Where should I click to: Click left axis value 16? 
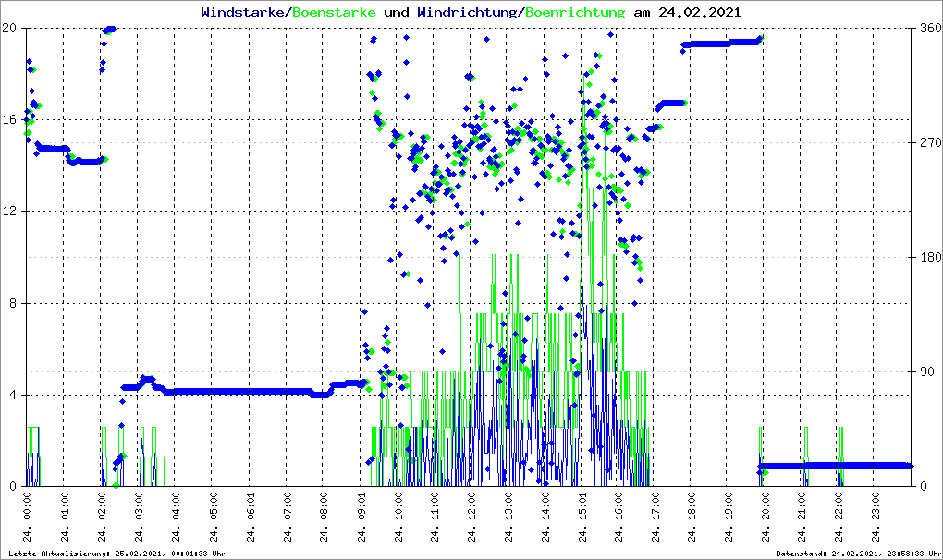[9, 119]
